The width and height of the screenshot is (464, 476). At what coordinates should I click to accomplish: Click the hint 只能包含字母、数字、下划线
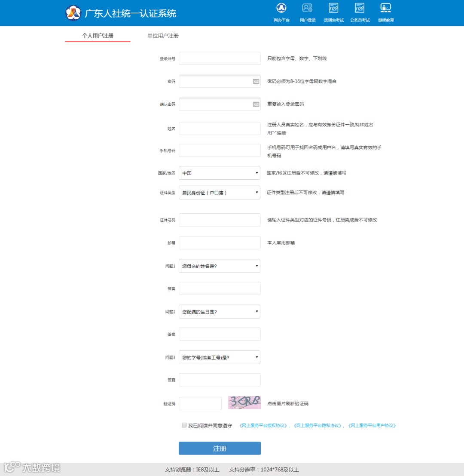click(x=297, y=58)
